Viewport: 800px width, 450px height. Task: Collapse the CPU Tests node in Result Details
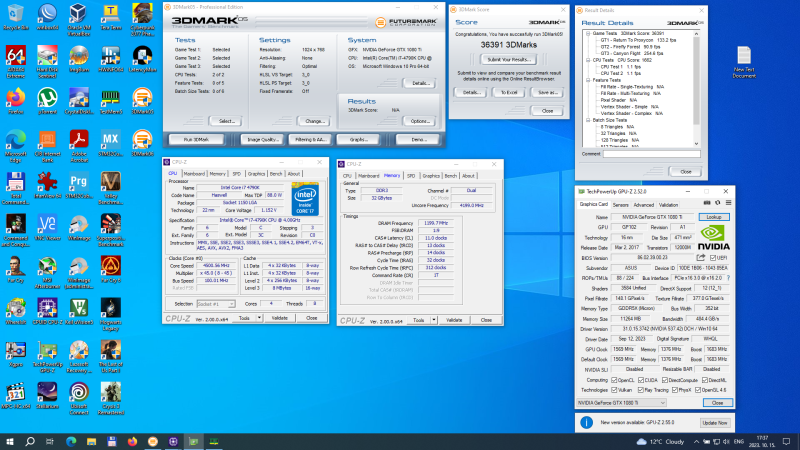coord(588,60)
